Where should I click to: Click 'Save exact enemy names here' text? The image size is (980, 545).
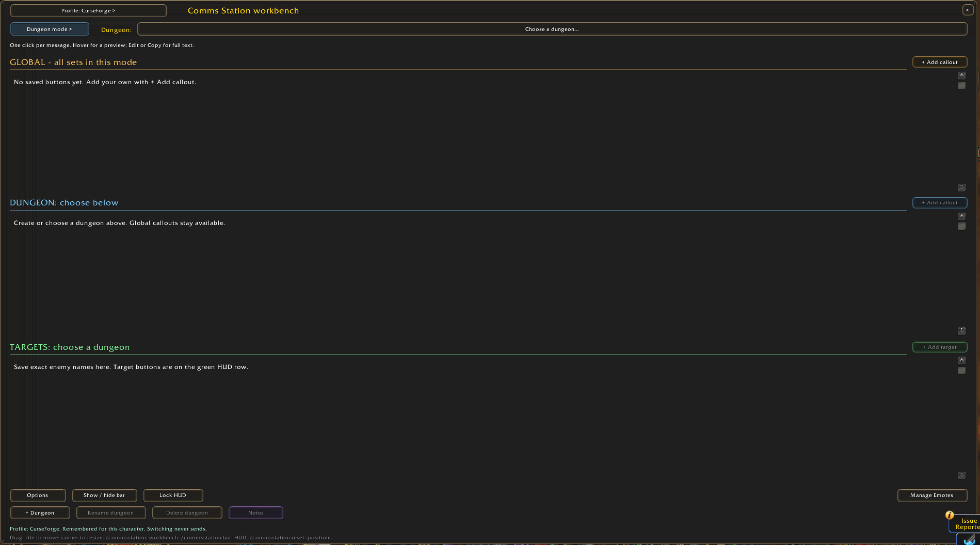click(x=131, y=367)
